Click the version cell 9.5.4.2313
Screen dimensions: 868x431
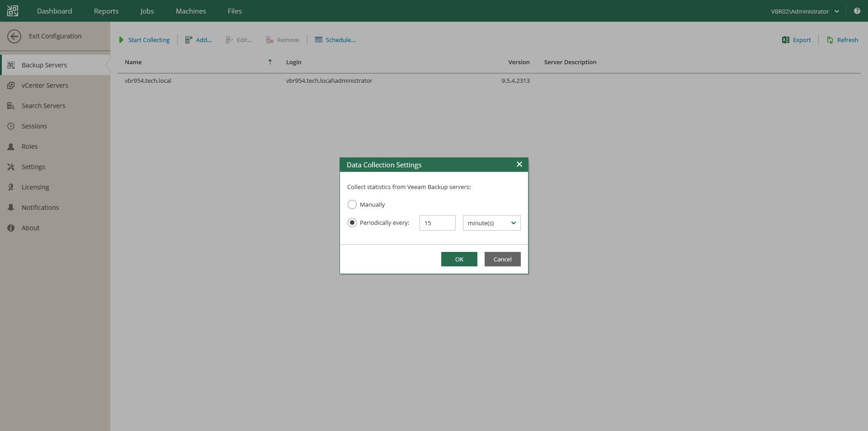point(515,81)
